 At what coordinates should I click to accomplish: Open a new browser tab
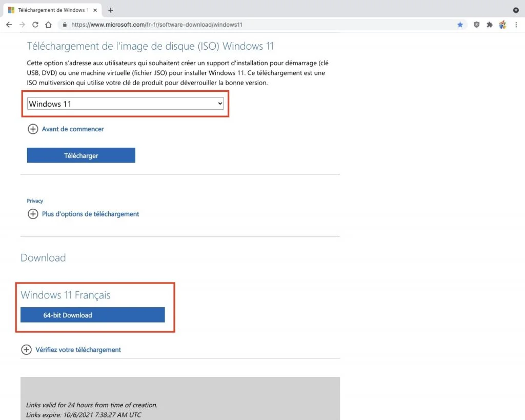click(x=111, y=10)
